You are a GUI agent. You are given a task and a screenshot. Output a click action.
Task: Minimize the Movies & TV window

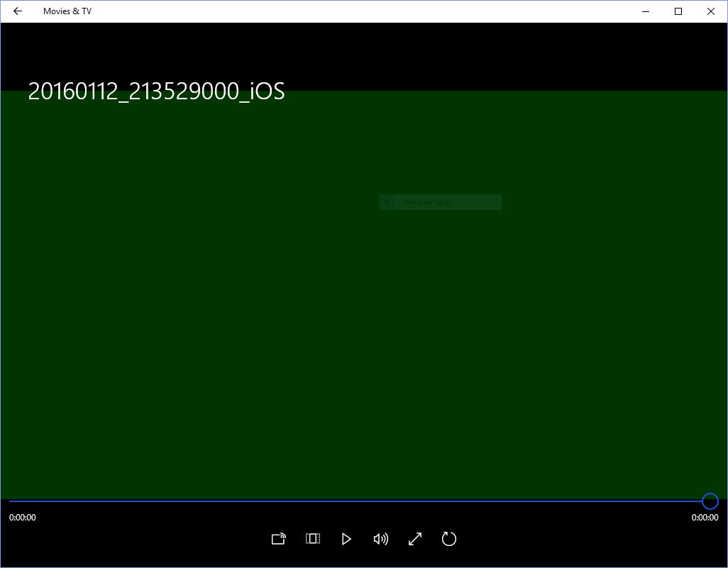tap(646, 11)
